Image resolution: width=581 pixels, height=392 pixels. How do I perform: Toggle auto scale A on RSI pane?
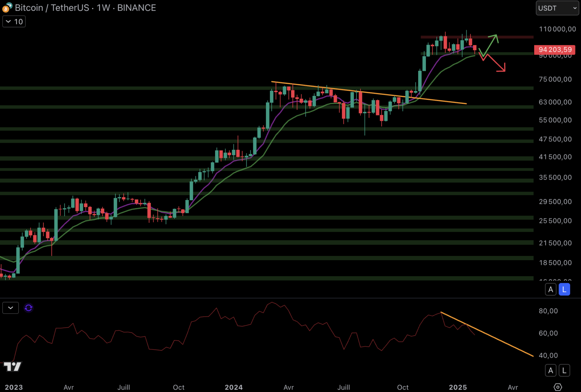pyautogui.click(x=550, y=370)
